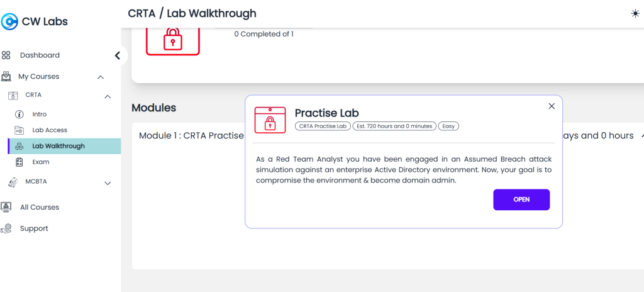Click the Support hand icon

point(6,228)
